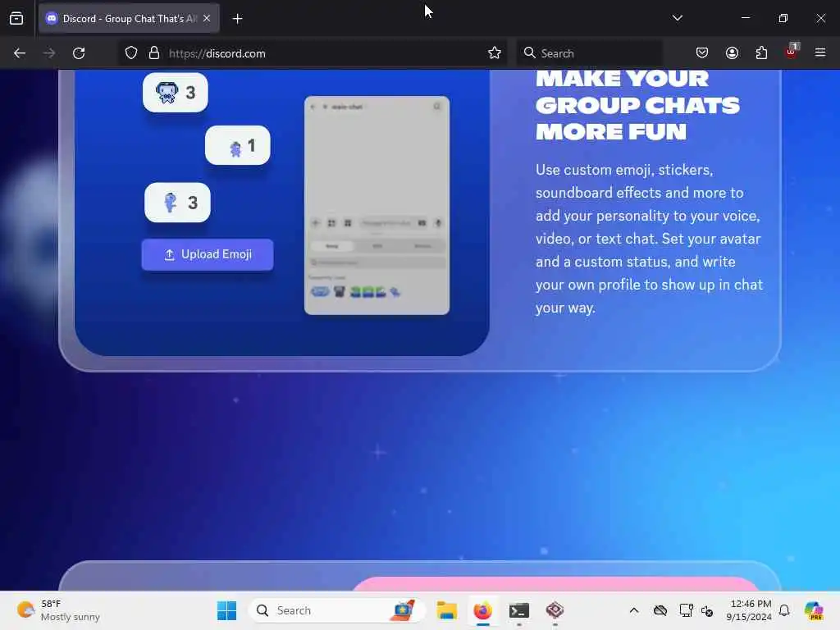Viewport: 840px width, 630px height.
Task: Open the red cube app in taskbar
Action: [555, 610]
